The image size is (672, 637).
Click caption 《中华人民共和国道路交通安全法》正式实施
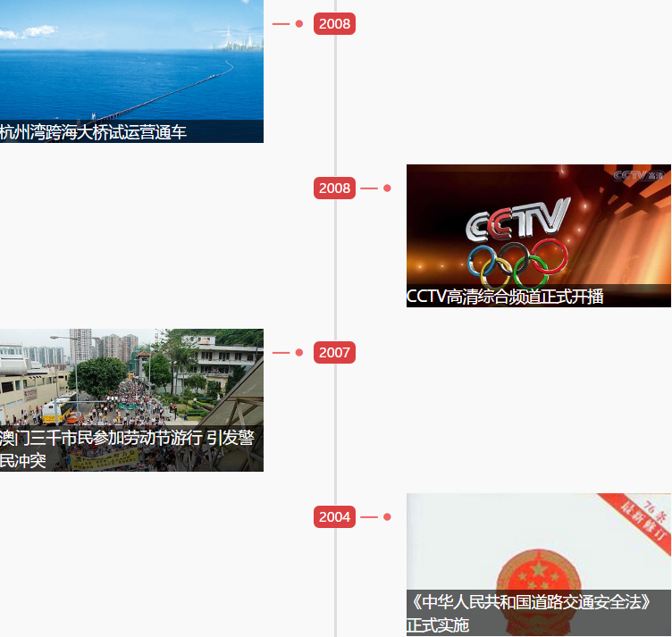tap(529, 613)
